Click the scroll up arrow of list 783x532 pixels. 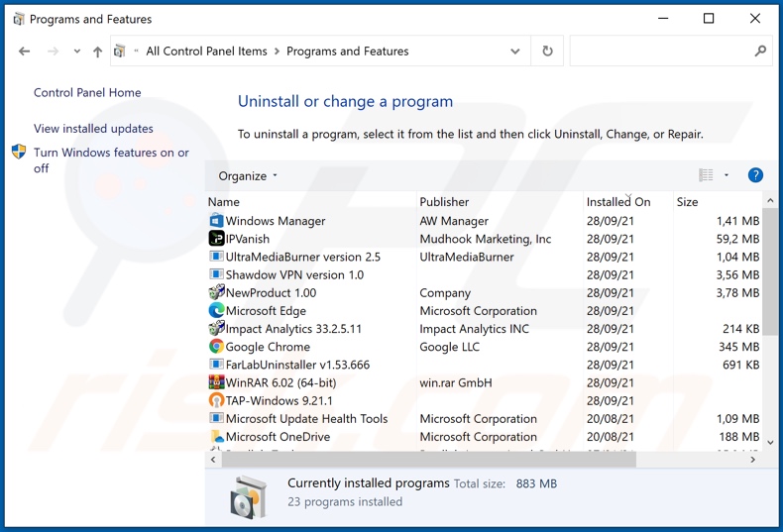point(770,201)
